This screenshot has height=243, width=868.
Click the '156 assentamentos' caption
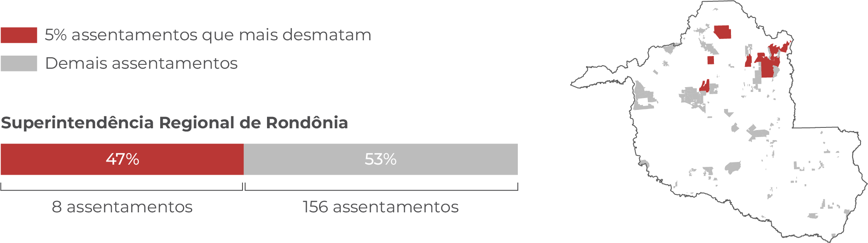[x=381, y=207]
